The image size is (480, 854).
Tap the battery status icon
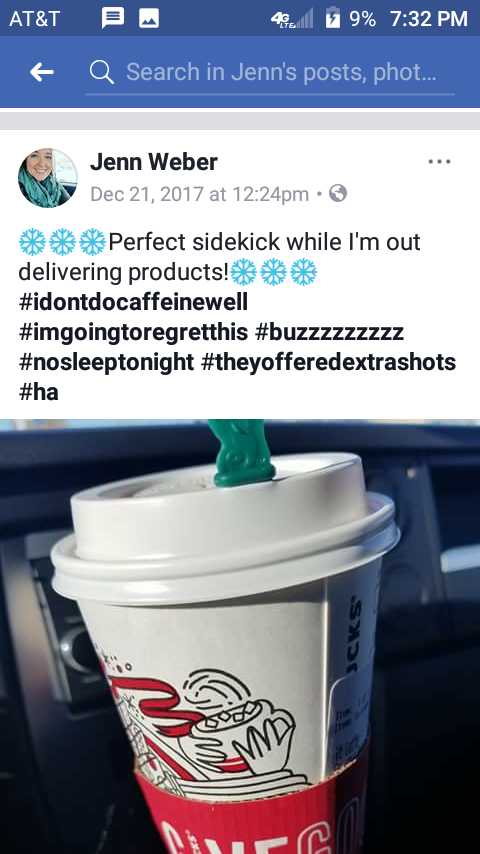click(332, 18)
